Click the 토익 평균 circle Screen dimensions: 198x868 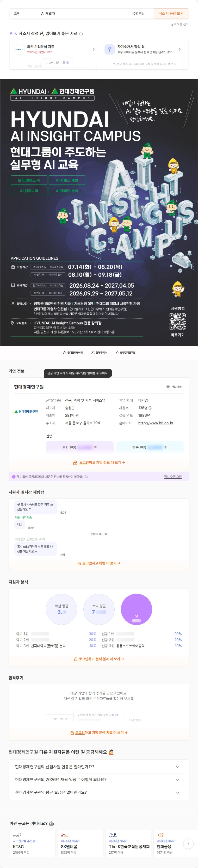click(x=99, y=609)
